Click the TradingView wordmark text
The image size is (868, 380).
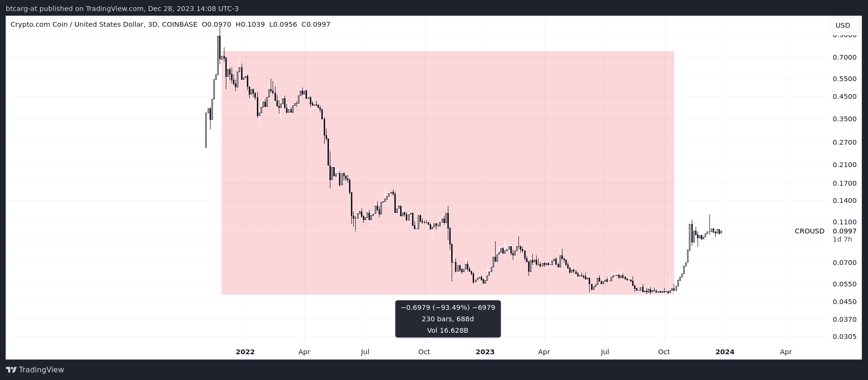tap(41, 370)
